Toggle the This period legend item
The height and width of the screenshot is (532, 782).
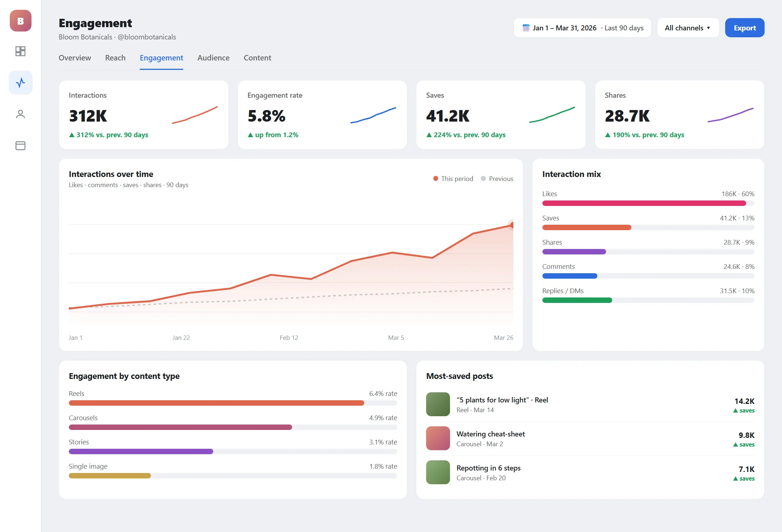pos(453,179)
